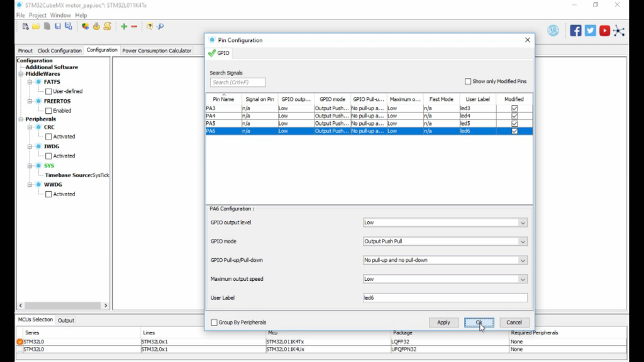Click the green plus toolbar icon
Viewport: 644px width, 362px height.
124,26
